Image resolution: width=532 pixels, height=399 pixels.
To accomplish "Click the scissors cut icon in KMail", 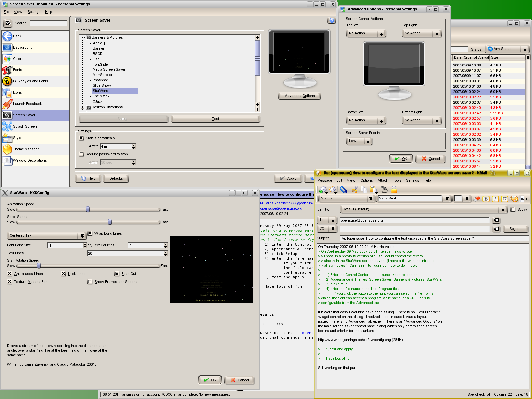I will point(355,190).
